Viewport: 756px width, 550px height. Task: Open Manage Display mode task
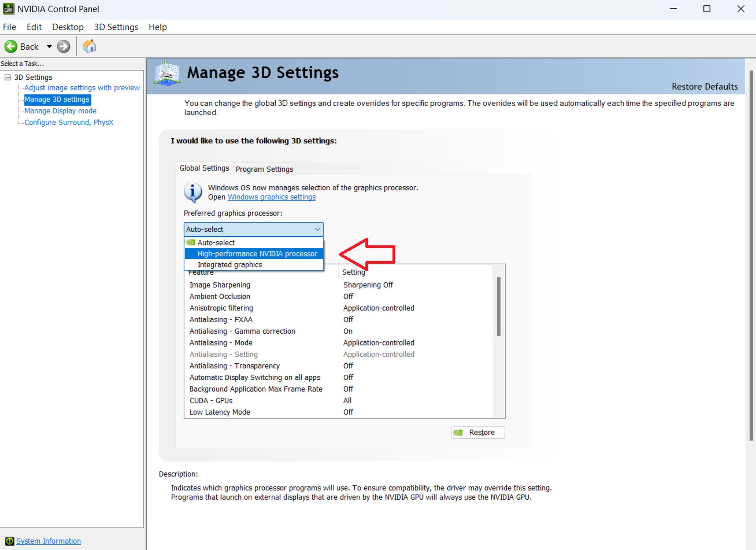pos(60,111)
